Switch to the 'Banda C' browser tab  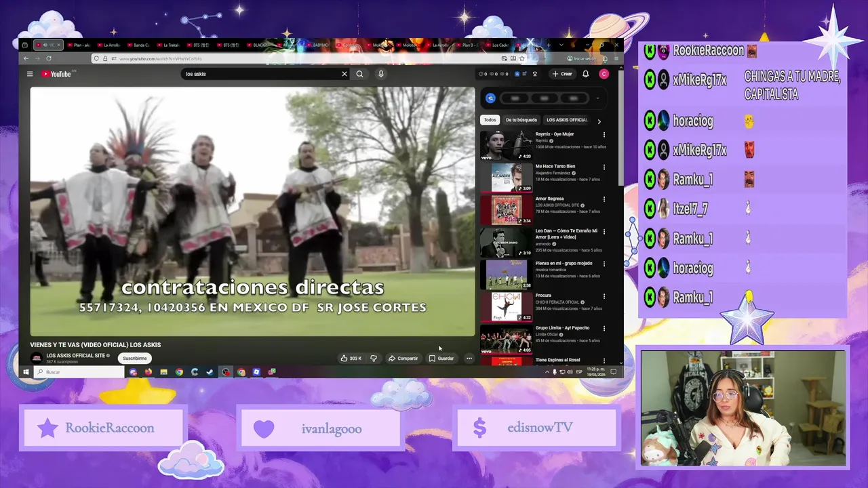(x=138, y=45)
